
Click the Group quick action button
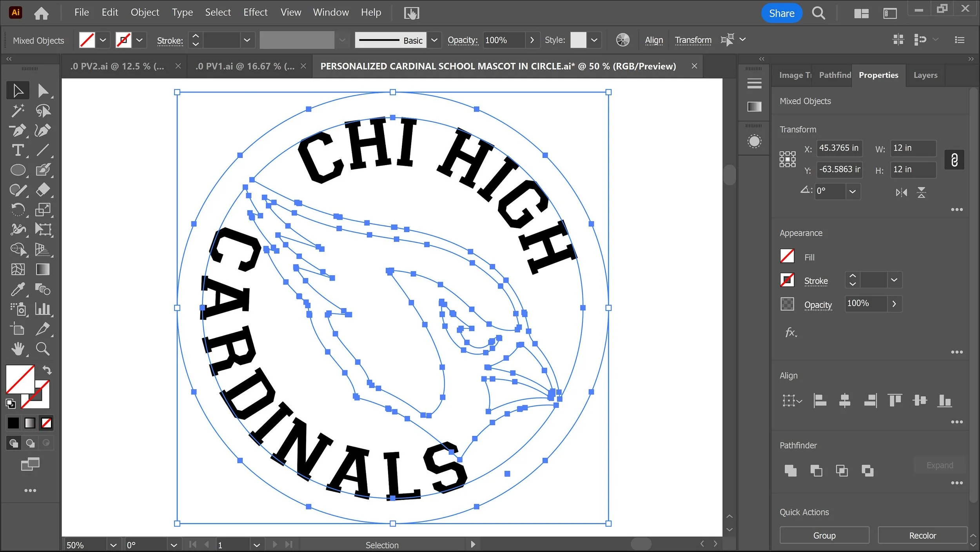(824, 536)
